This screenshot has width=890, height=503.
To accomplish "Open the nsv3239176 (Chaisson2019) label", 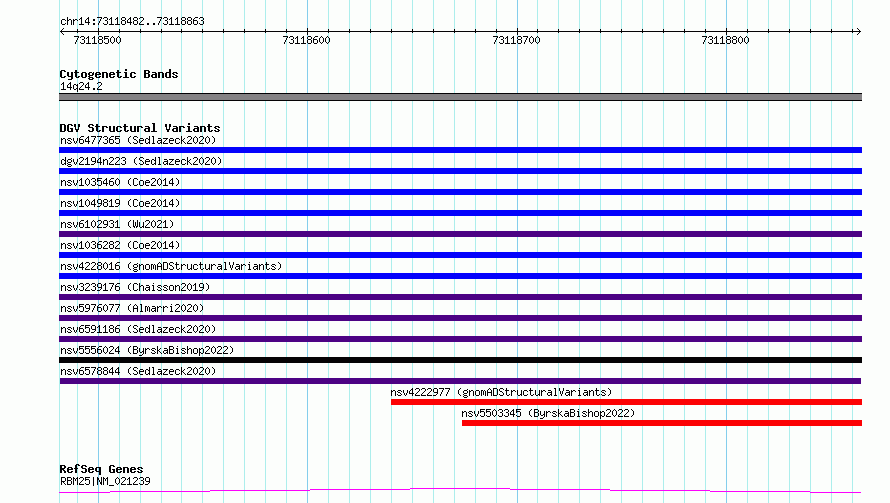I will pyautogui.click(x=135, y=287).
